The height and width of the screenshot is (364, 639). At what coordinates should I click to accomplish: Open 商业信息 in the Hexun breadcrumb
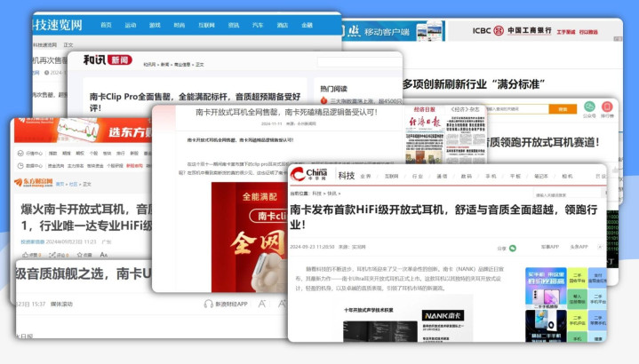182,64
